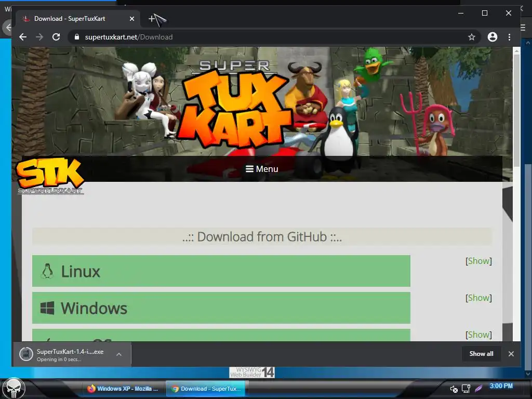Click the network tray icon
Viewport: 532px width, 399px height.
tap(466, 389)
